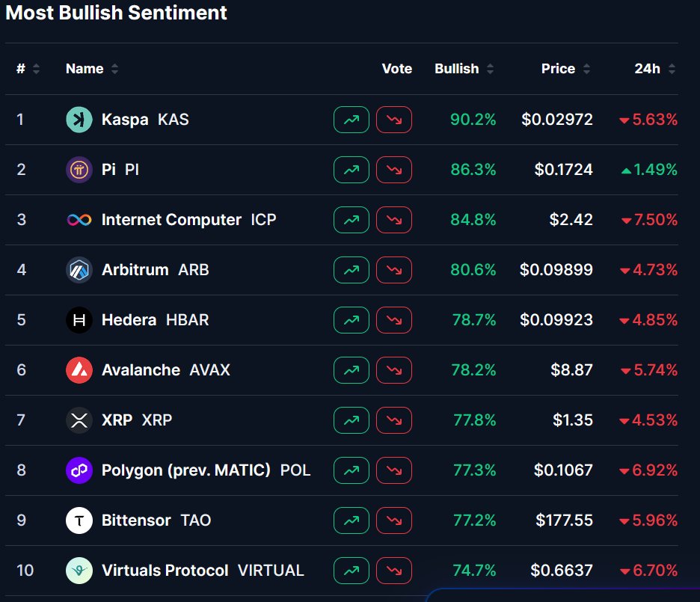Click the Pi coin logo icon
Image resolution: width=700 pixels, height=602 pixels.
tap(79, 170)
